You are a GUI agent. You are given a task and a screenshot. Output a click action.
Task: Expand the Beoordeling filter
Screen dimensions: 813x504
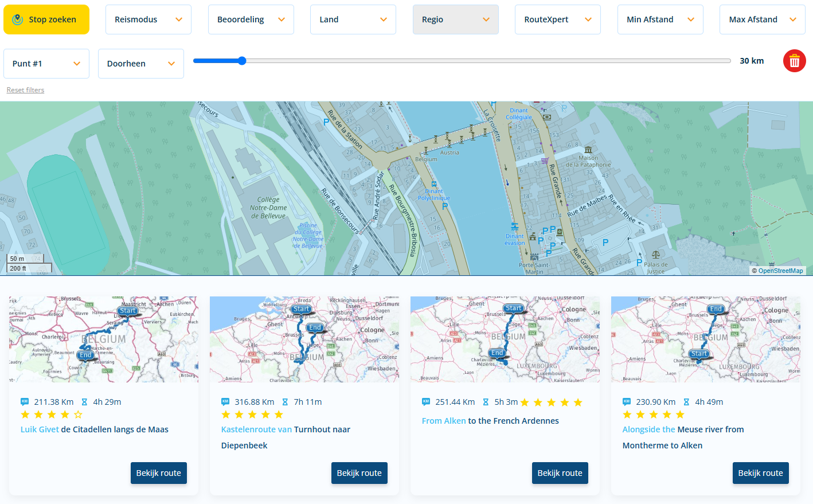pos(251,19)
